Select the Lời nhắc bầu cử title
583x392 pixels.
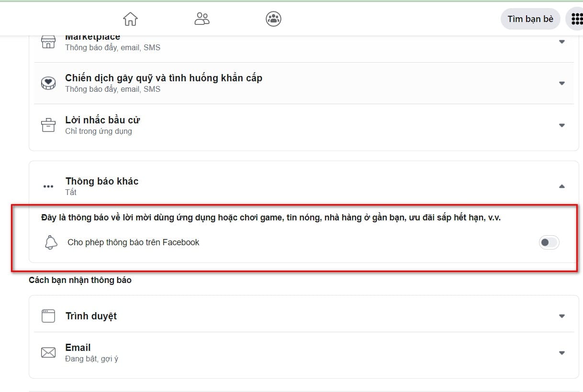pyautogui.click(x=102, y=120)
